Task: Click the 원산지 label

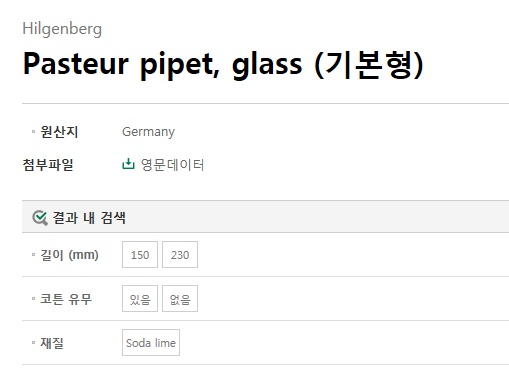Action: click(x=59, y=132)
